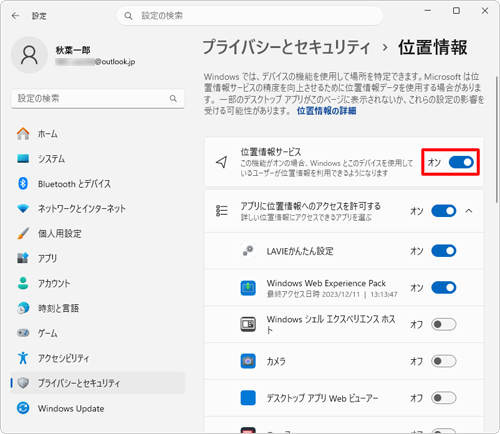Click the ホーム house icon
The image size is (500, 434).
(23, 134)
